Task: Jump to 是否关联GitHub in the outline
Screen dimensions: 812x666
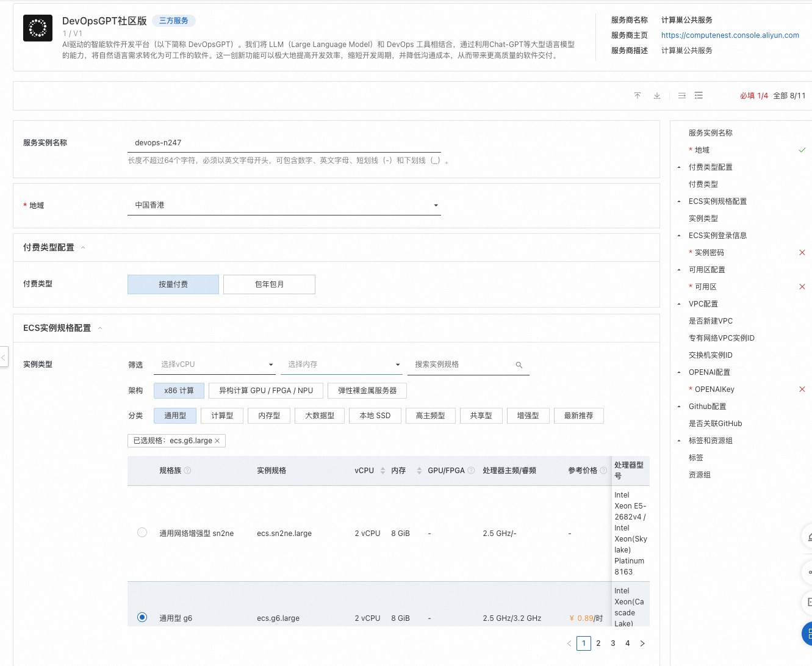Action: click(716, 423)
